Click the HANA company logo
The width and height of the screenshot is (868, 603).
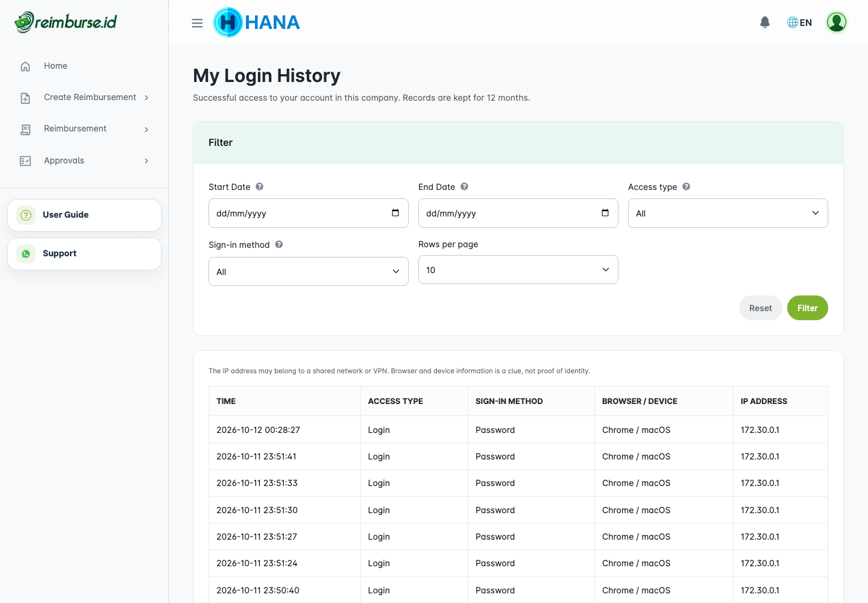[x=257, y=22]
